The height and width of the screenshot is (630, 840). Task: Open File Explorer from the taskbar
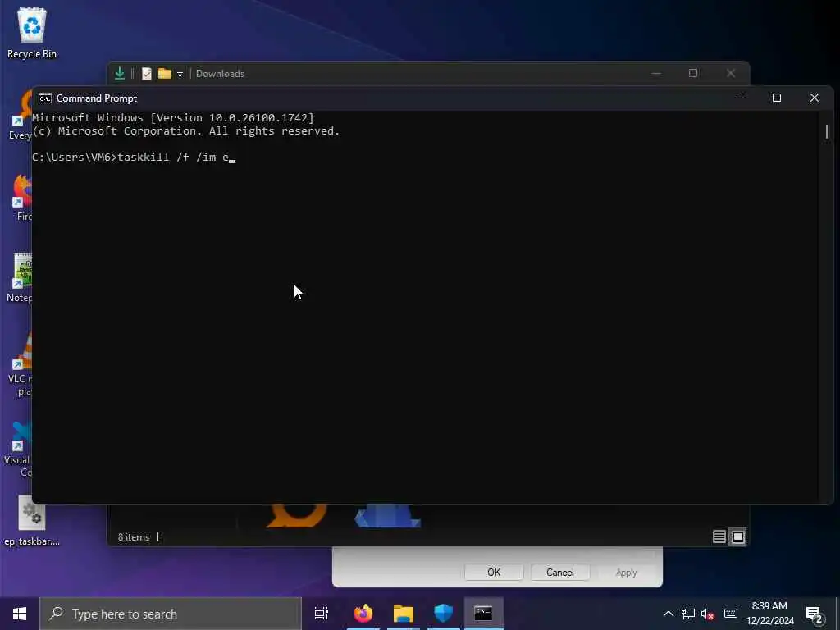click(404, 614)
